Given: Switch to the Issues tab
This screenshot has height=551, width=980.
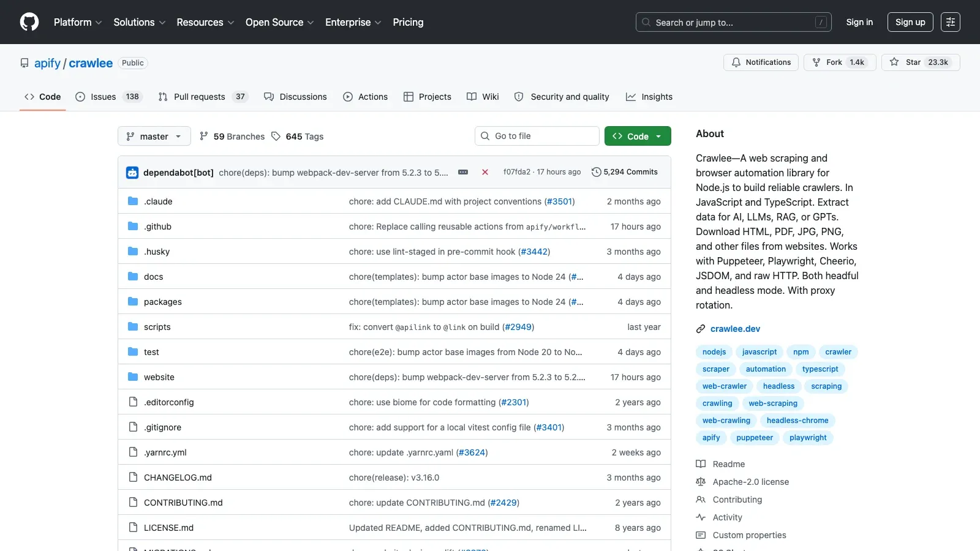Looking at the screenshot, I should [109, 97].
